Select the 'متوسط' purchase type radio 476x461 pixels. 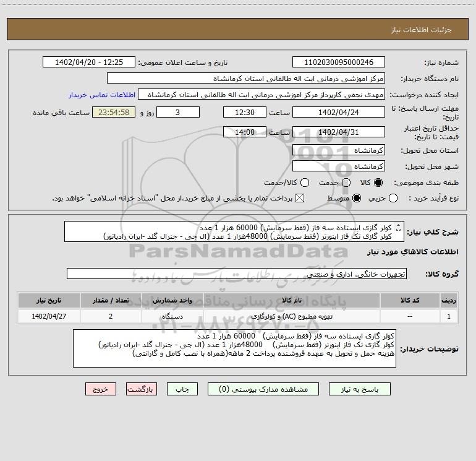click(x=357, y=199)
